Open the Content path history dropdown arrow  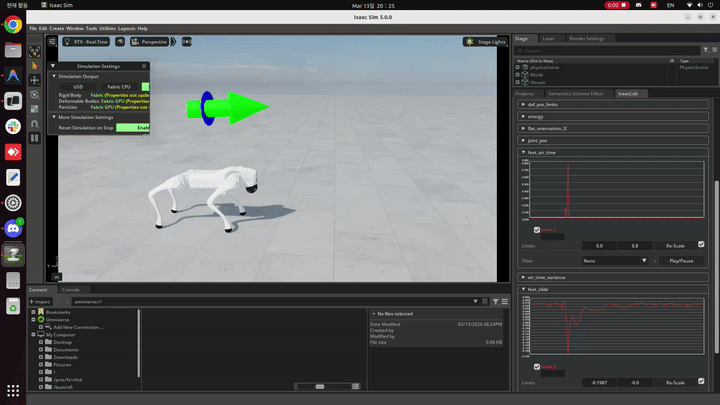point(475,302)
